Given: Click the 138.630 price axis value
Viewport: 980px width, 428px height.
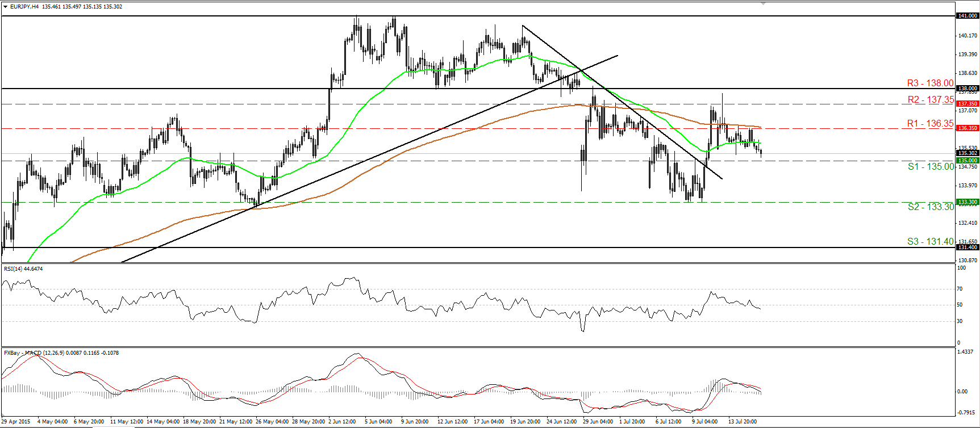Looking at the screenshot, I should click(x=968, y=73).
